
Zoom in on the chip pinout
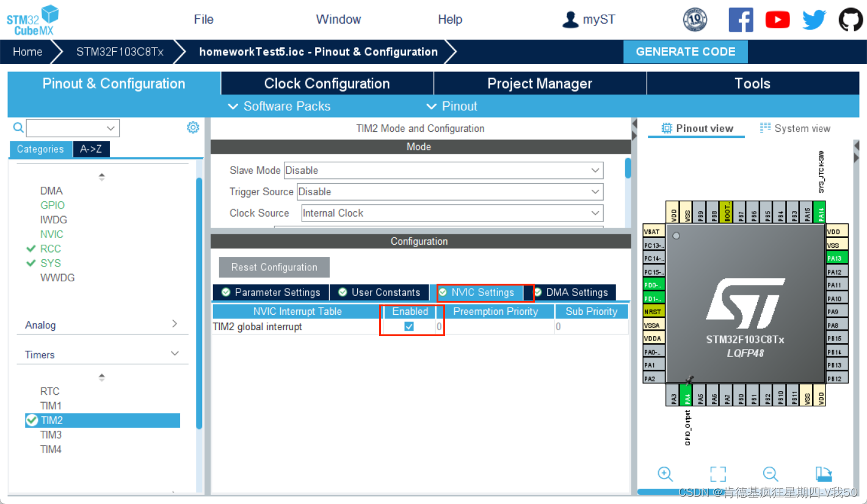click(x=665, y=473)
